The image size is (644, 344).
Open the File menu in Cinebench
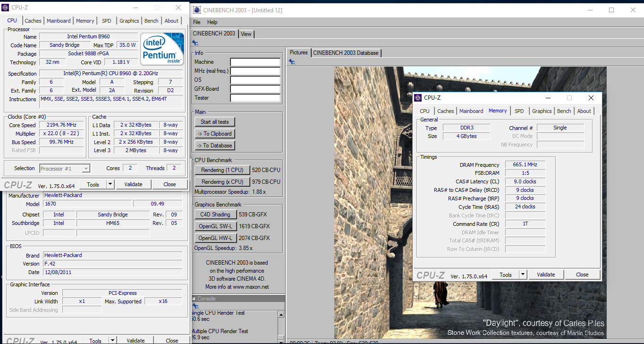tap(197, 22)
